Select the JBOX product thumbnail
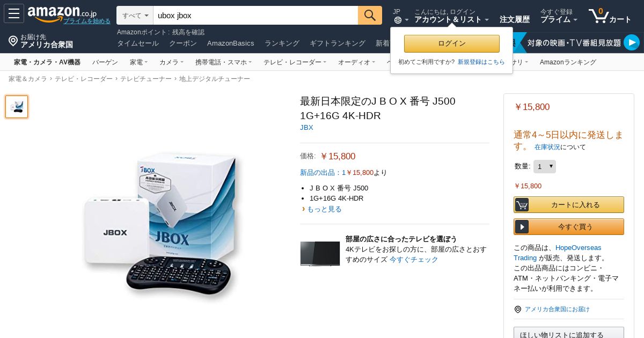Image resolution: width=644 pixels, height=338 pixels. pos(17,107)
